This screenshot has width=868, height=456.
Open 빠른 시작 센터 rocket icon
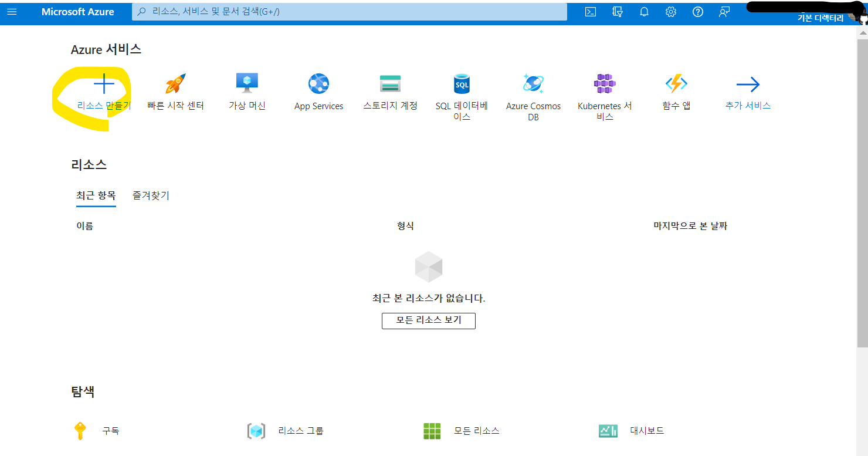[x=175, y=84]
